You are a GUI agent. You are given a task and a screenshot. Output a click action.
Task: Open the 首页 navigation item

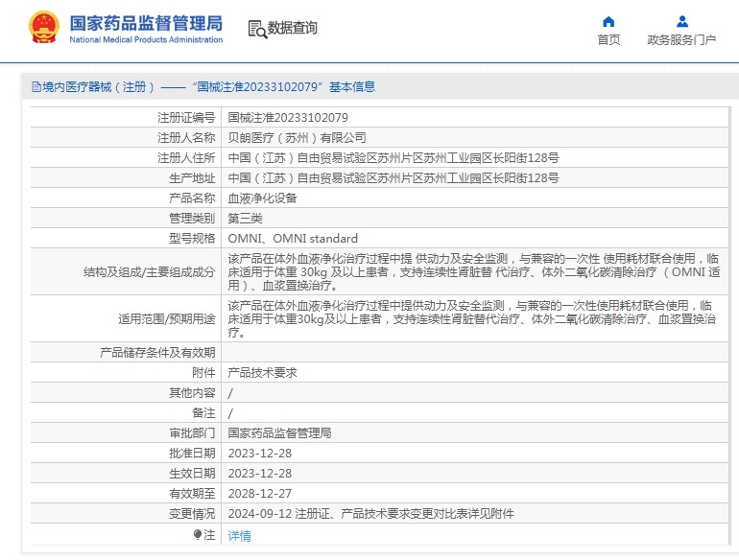coord(608,40)
